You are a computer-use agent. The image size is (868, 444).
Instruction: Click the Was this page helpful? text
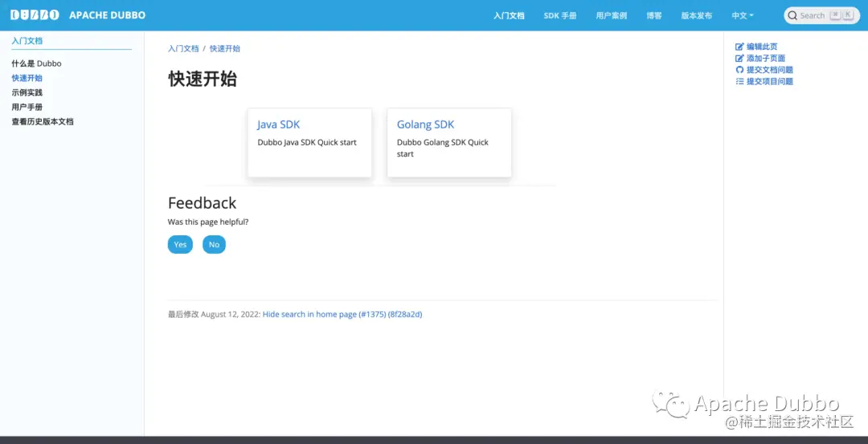tap(208, 222)
